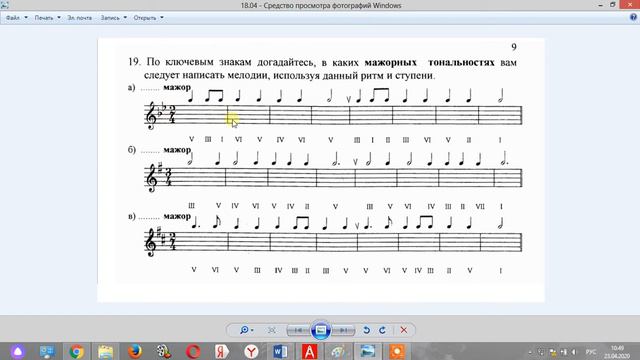The width and height of the screenshot is (640, 360).
Task: Click the volume icon in system tray
Action: click(574, 352)
